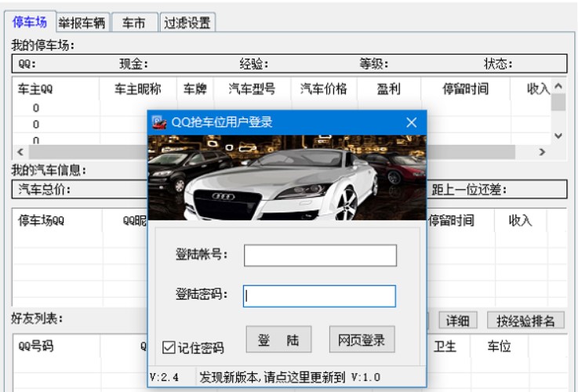578x392 pixels.
Task: Click the 网页登录 button
Action: (362, 339)
